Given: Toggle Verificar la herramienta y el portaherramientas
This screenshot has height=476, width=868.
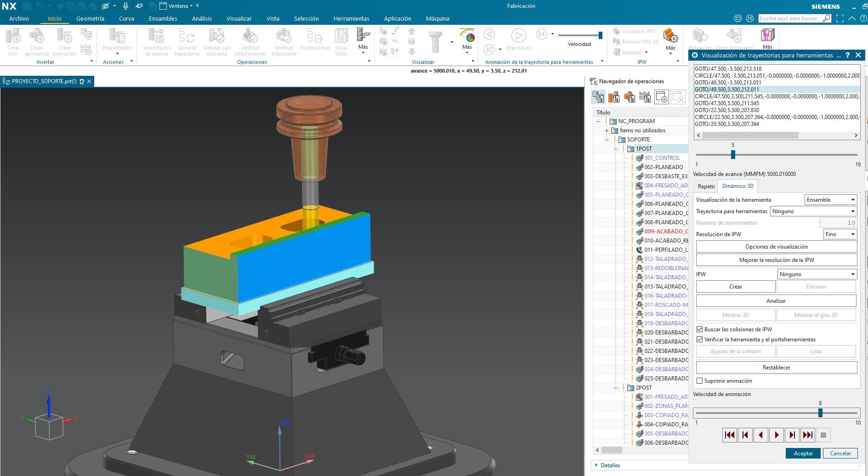Looking at the screenshot, I should coord(700,340).
